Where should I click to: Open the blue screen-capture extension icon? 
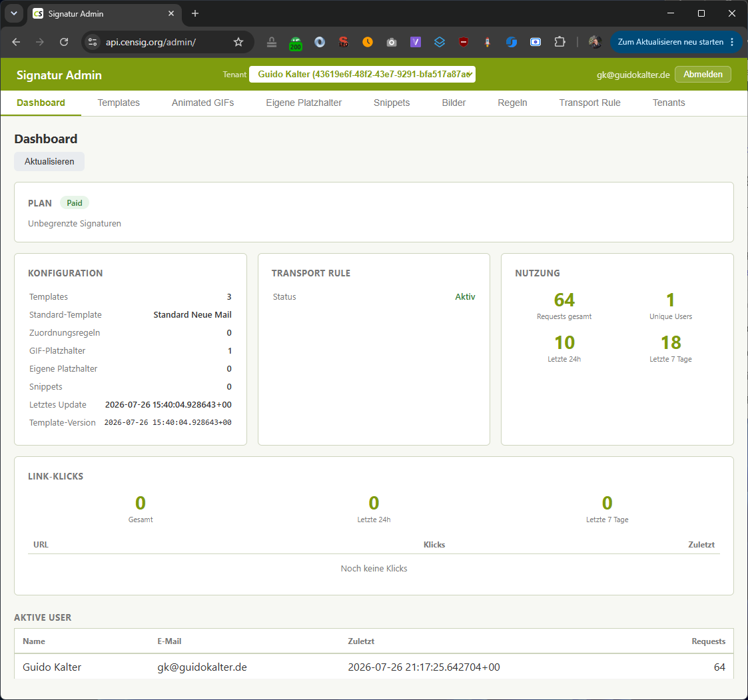(x=536, y=42)
